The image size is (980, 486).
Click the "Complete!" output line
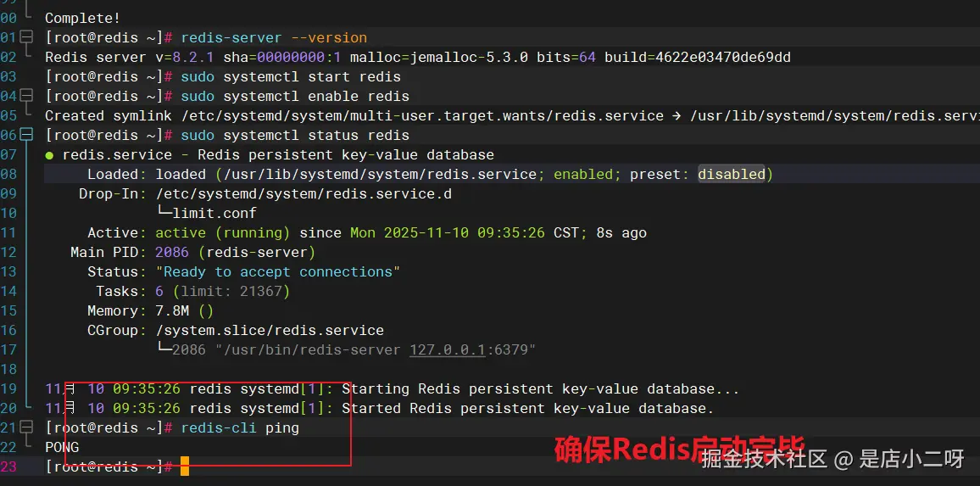pyautogui.click(x=83, y=18)
